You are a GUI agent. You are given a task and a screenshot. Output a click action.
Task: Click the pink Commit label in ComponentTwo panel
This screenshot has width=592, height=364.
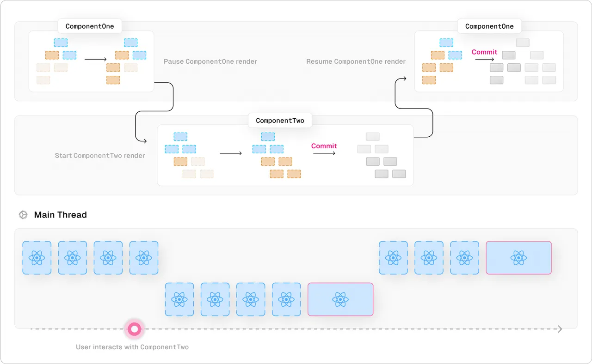(x=324, y=146)
